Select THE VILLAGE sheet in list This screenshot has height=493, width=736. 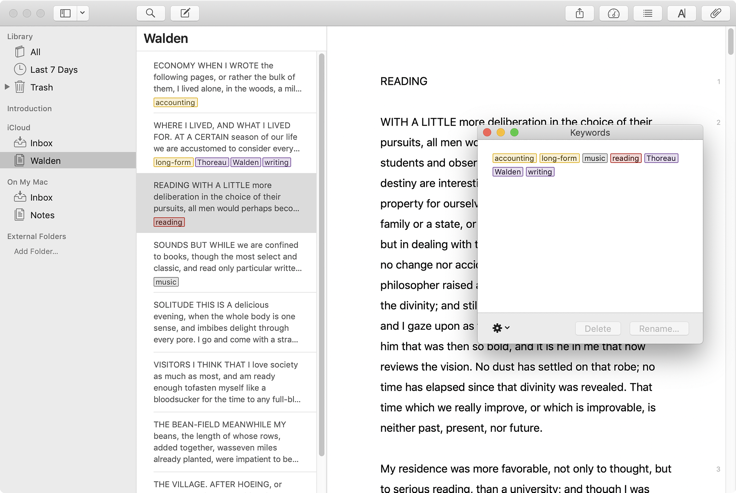pos(227,483)
